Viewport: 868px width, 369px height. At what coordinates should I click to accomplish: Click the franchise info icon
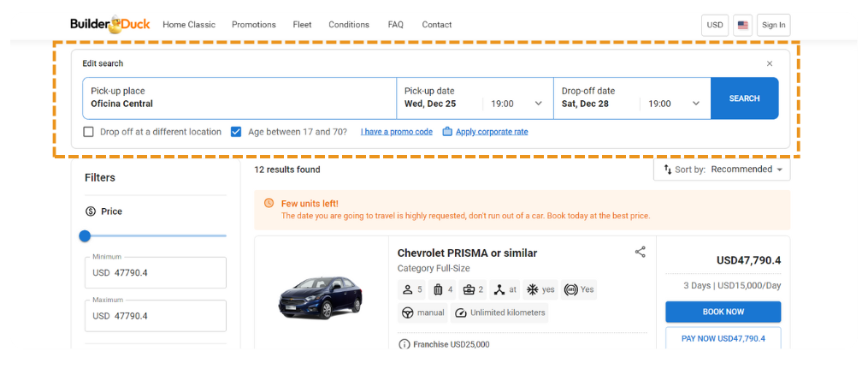coord(404,344)
